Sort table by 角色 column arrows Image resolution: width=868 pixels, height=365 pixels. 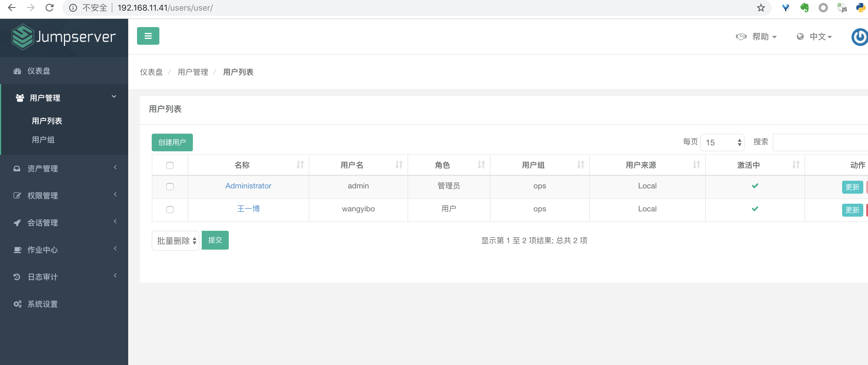point(481,165)
